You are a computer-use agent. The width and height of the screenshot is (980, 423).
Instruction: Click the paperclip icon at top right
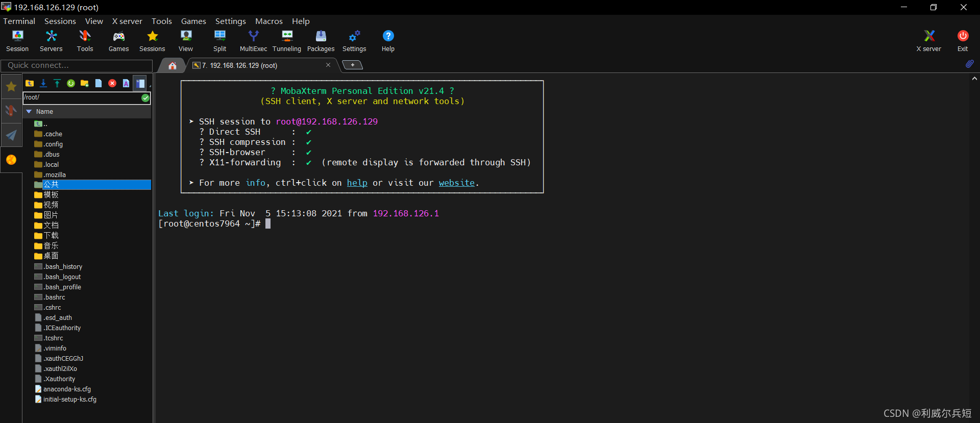[969, 64]
